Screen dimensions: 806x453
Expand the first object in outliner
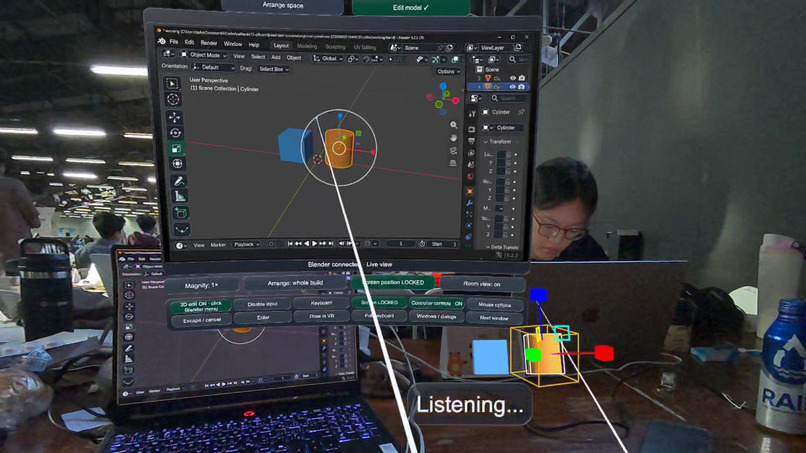coord(479,78)
